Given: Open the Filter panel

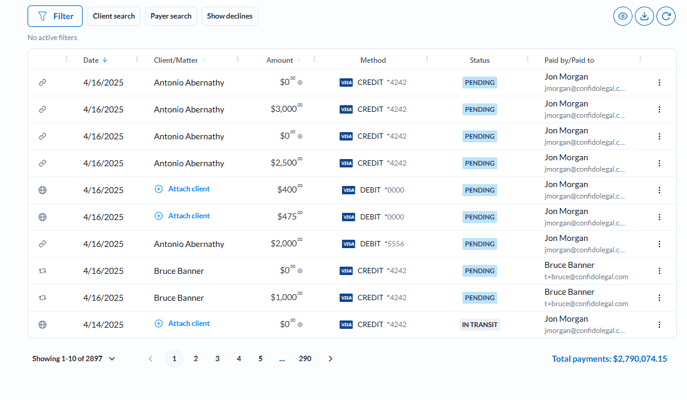Looking at the screenshot, I should pyautogui.click(x=55, y=16).
